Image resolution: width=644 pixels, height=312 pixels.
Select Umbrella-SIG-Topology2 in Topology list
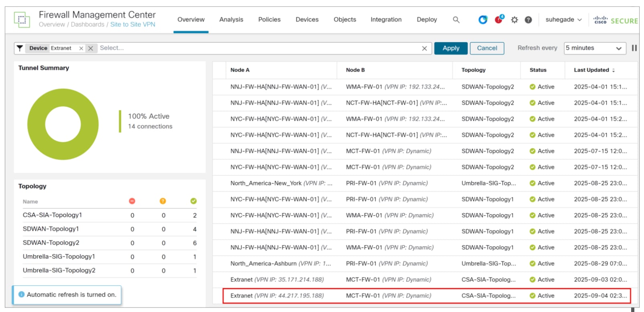click(59, 270)
